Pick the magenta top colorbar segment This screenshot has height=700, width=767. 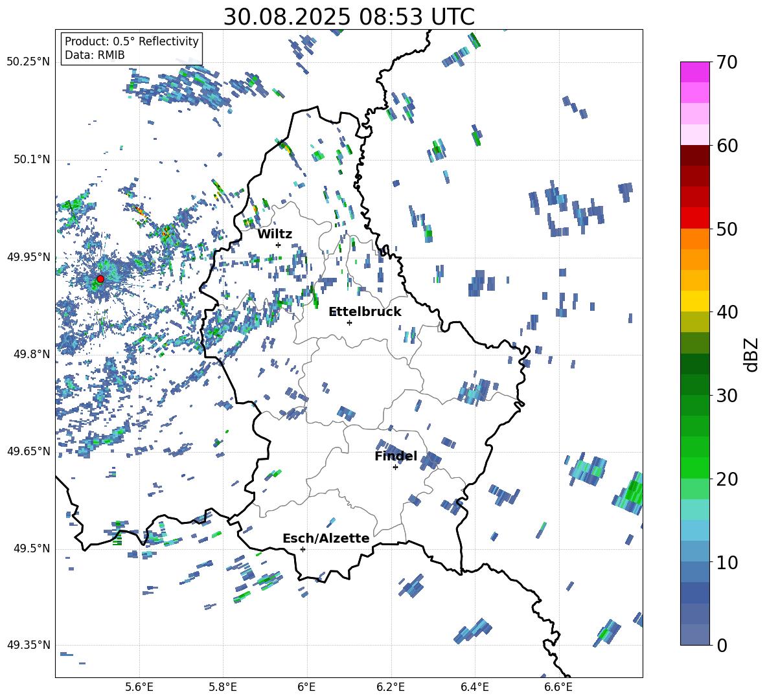694,73
